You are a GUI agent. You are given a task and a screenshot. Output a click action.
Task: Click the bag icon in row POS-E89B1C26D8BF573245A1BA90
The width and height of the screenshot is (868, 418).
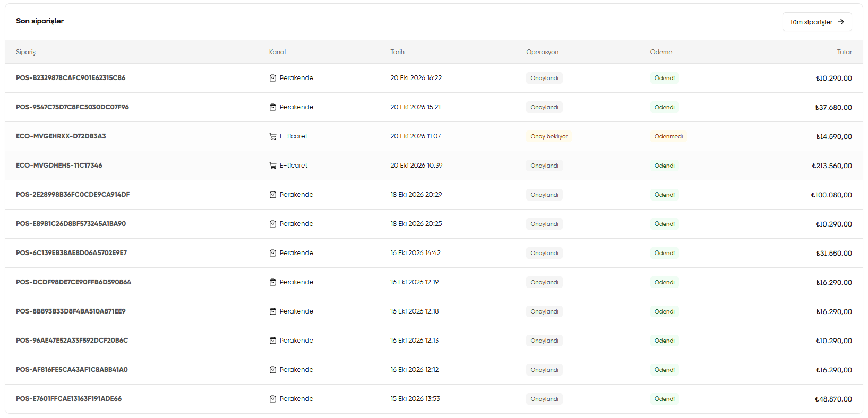pos(273,224)
